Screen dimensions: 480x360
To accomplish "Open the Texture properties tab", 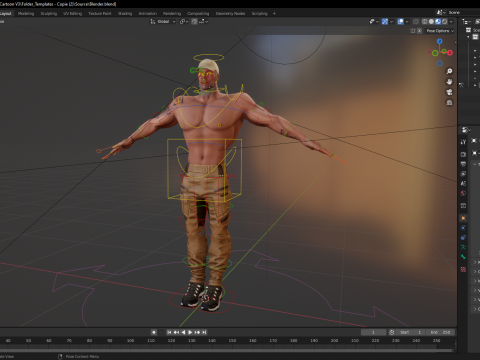I will (463, 269).
